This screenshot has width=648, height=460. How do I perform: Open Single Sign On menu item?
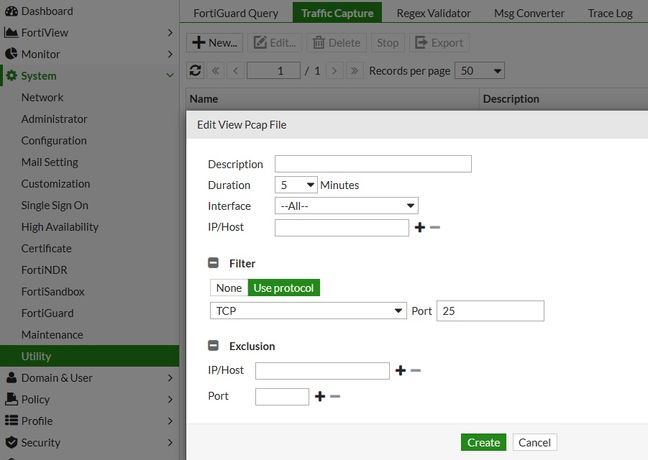[55, 205]
